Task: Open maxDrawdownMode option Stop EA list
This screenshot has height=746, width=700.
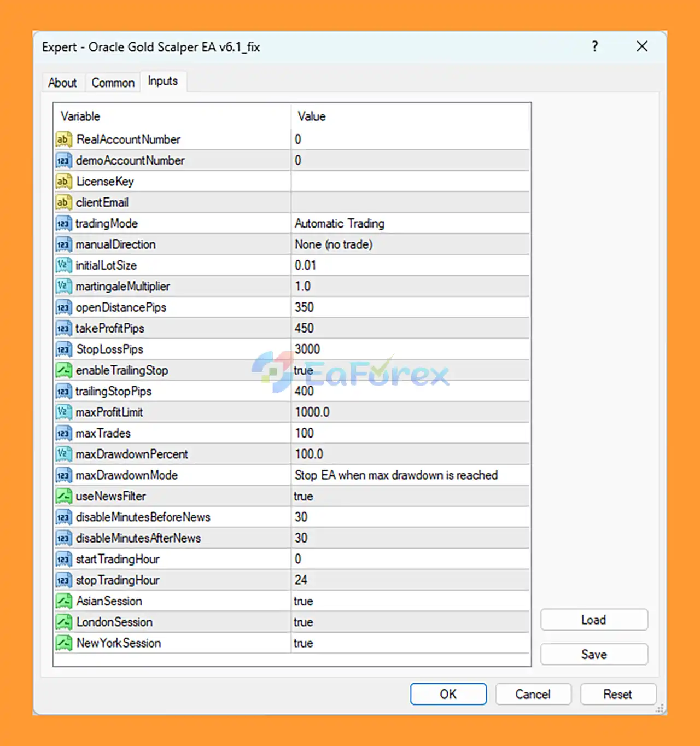Action: (x=410, y=475)
